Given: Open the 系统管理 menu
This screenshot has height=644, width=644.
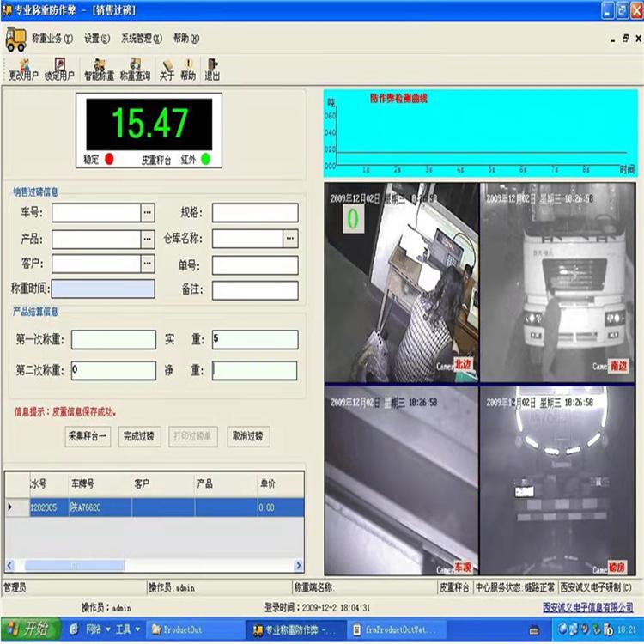Looking at the screenshot, I should pos(142,39).
